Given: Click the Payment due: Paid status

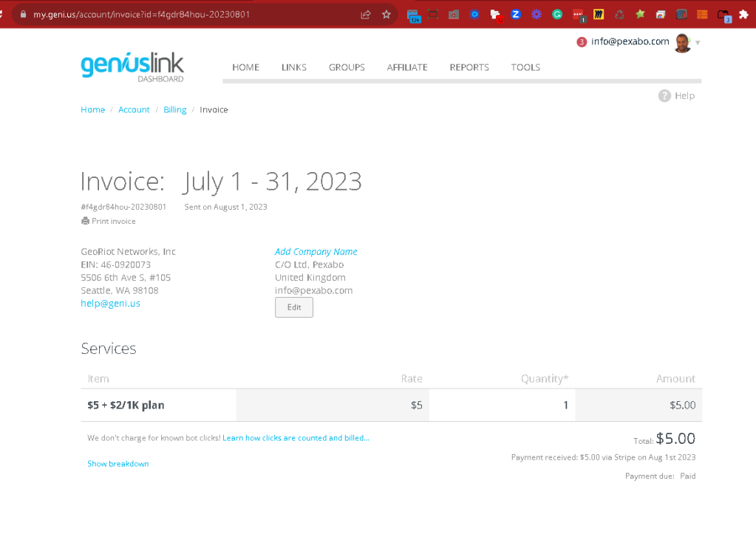Looking at the screenshot, I should click(x=660, y=476).
